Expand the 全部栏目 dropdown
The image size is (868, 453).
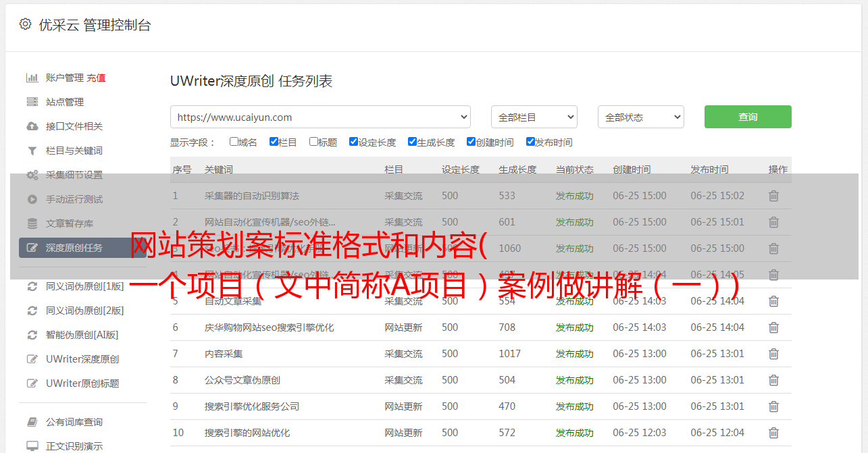(x=534, y=117)
